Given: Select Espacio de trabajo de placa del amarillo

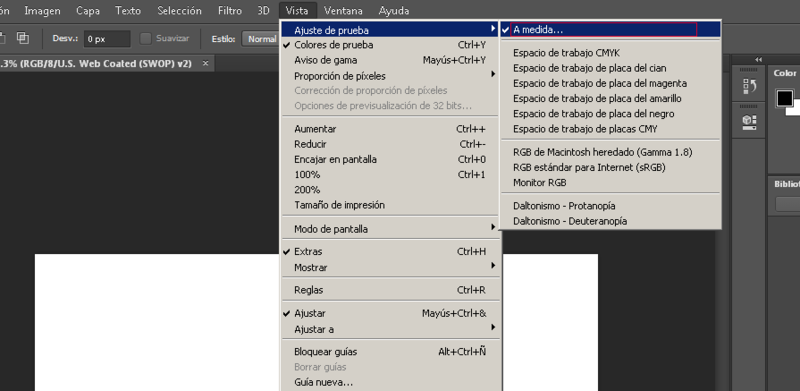Looking at the screenshot, I should [x=611, y=99].
